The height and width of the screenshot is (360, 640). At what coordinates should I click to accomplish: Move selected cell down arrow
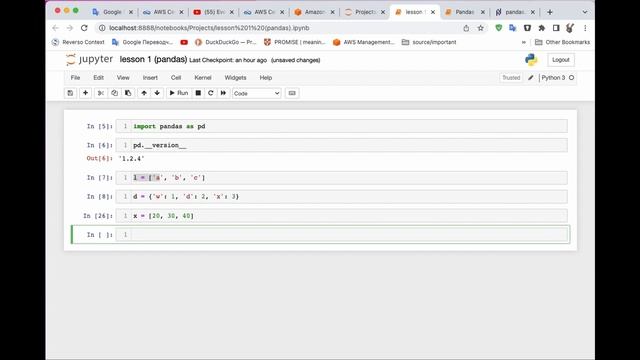[x=157, y=93]
